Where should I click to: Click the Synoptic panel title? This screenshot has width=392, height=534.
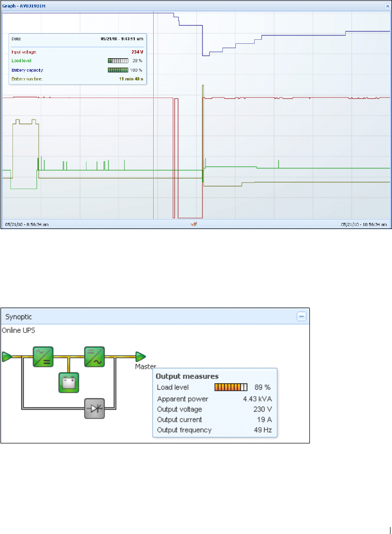[19, 317]
